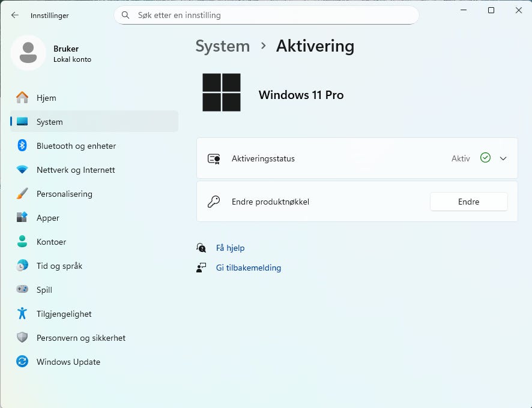Click the Spill gamepad icon

point(22,290)
